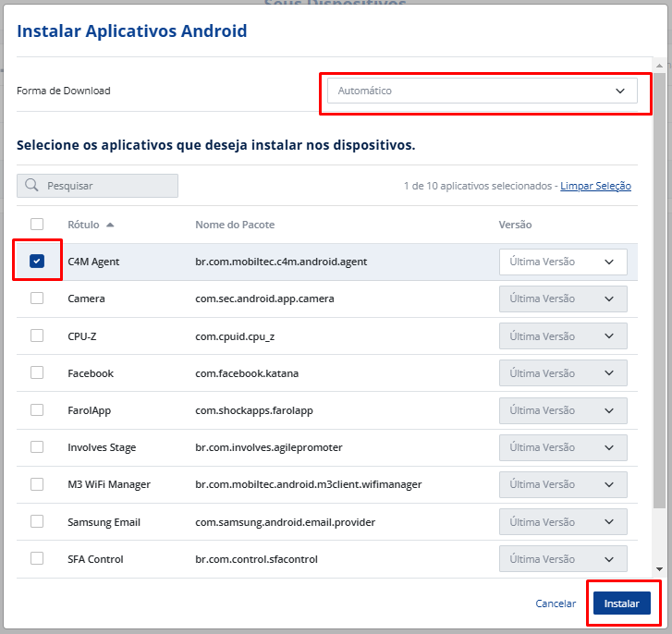Click package br.com.control.sfacontrol
Screen dimensions: 672x634
click(256, 559)
